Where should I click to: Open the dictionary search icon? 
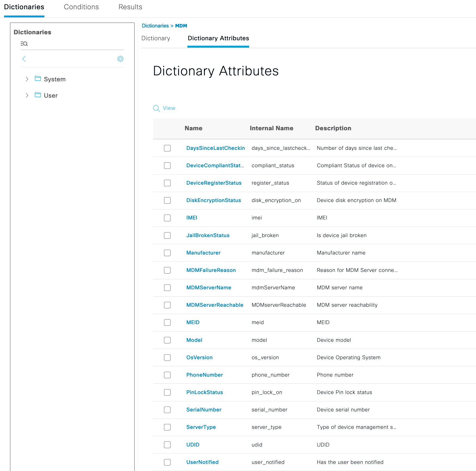coord(24,44)
